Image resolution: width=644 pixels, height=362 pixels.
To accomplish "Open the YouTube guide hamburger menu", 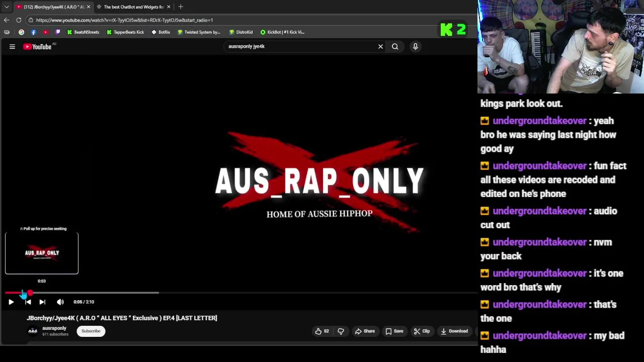I will point(12,46).
